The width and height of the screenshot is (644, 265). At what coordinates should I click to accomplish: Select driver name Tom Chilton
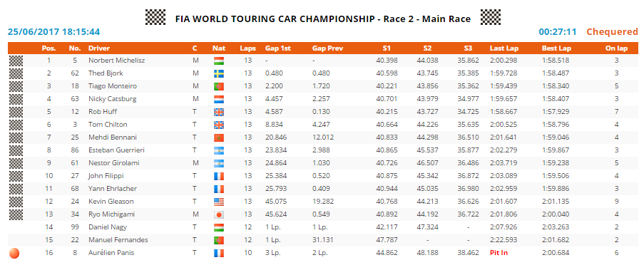pos(108,125)
